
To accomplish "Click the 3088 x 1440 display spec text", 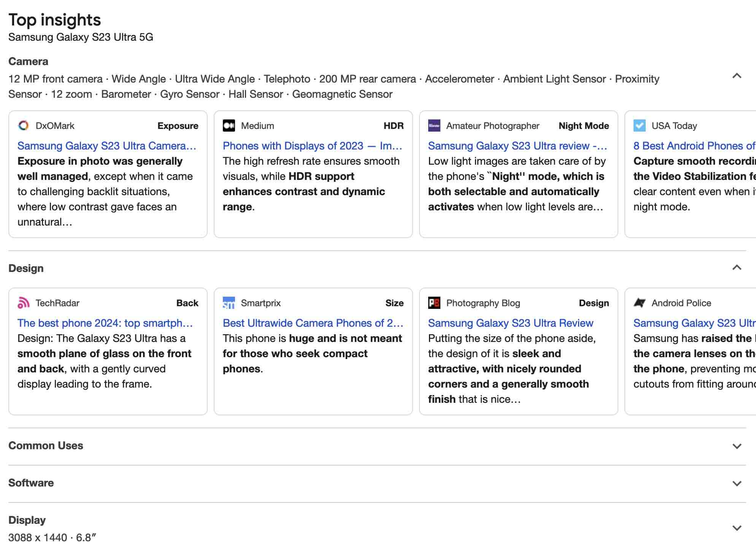I will click(x=38, y=537).
